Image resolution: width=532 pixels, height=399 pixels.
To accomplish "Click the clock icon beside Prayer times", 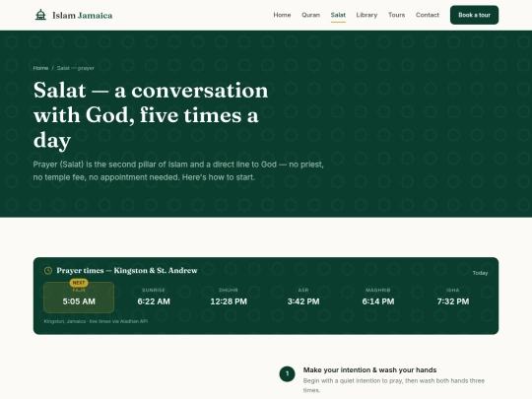I will 48,270.
